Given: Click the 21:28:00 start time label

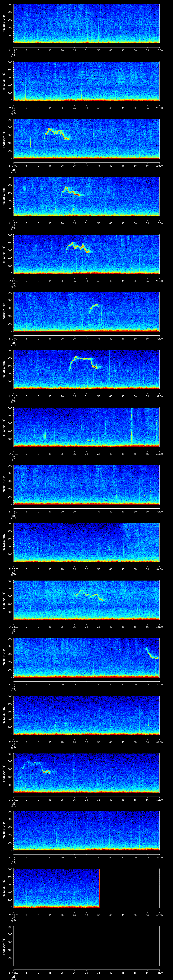Looking at the screenshot, I should pos(13,280).
